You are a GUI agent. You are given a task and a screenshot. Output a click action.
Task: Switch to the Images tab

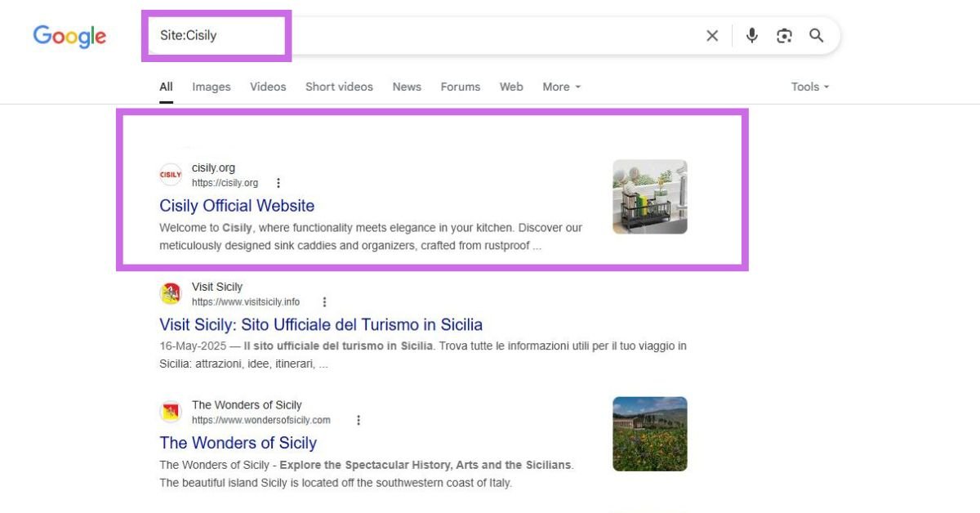click(x=212, y=87)
